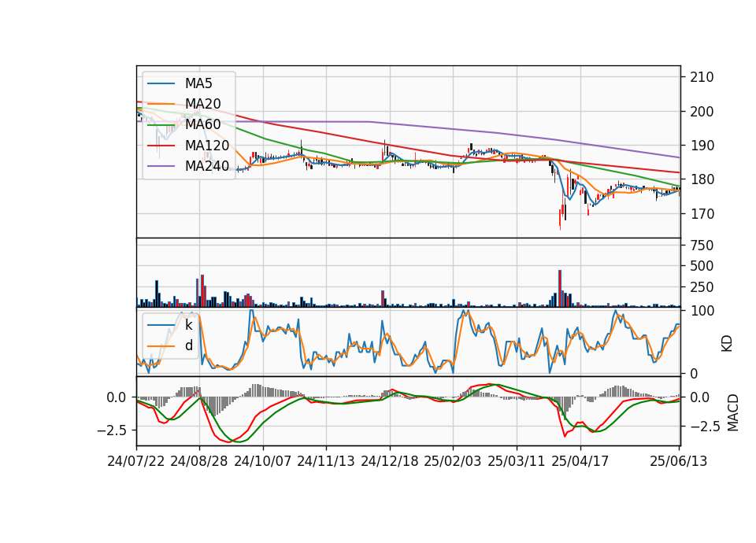The width and height of the screenshot is (756, 543).
Task: Click the left −2.5 MACD axis label
Action: 111,430
